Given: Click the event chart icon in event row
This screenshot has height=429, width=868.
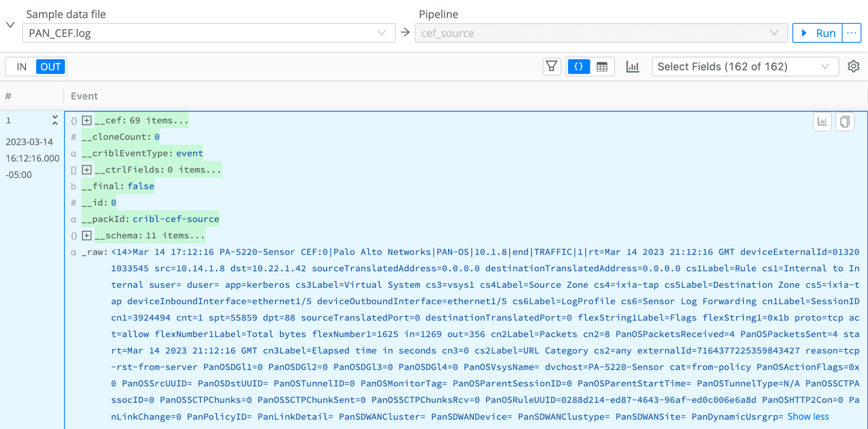Looking at the screenshot, I should pyautogui.click(x=822, y=122).
